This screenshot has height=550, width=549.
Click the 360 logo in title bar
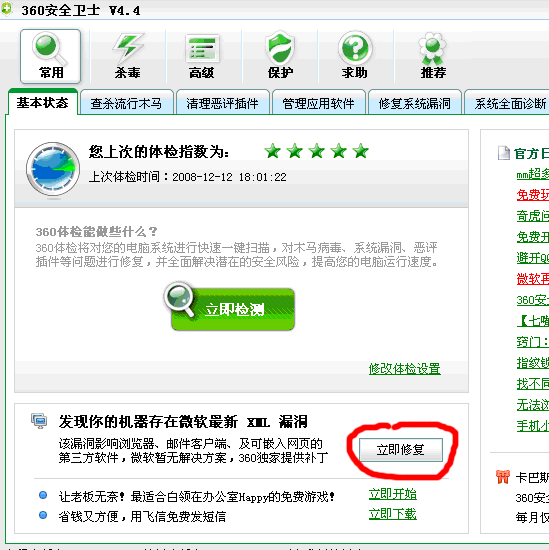click(x=6, y=8)
